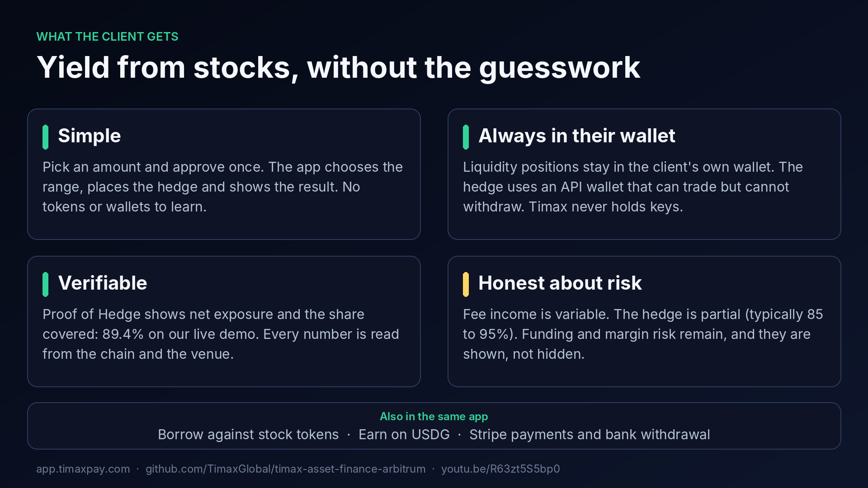Click the Simple card body paragraph
Viewport: 868px width, 488px height.
pyautogui.click(x=222, y=187)
